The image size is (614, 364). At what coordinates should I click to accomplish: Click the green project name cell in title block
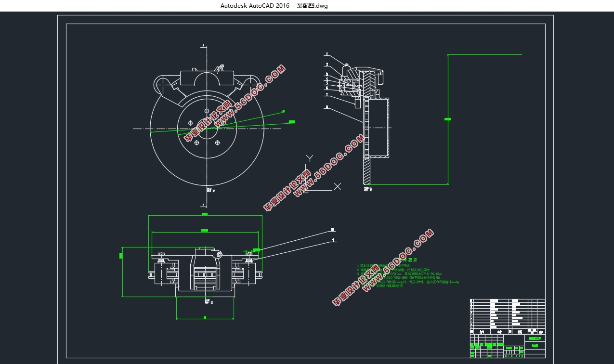(535, 339)
